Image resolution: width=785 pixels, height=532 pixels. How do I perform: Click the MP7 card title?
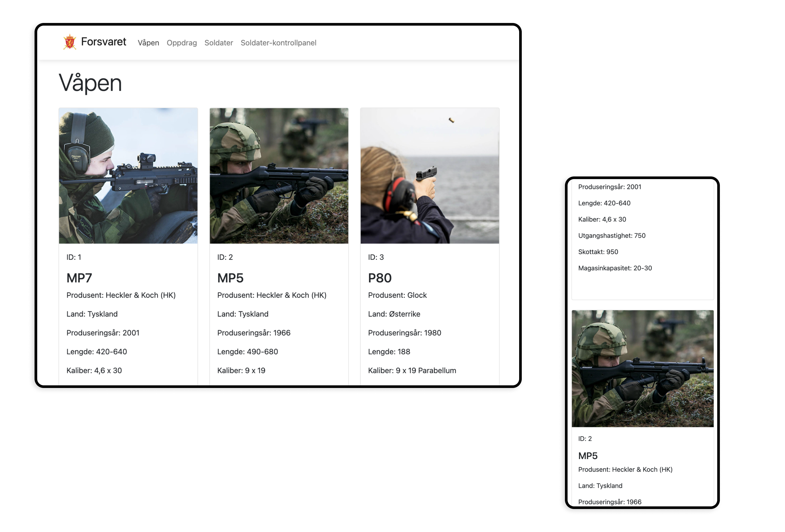(79, 278)
